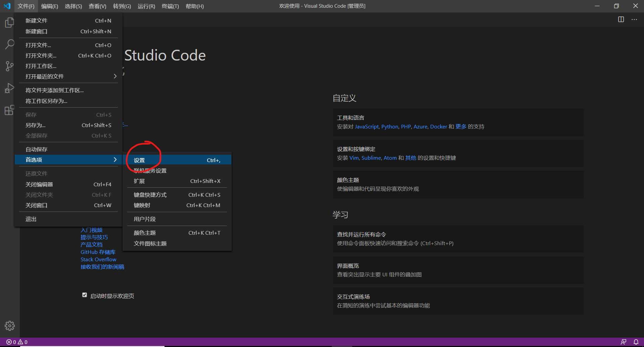This screenshot has height=347, width=644.
Task: Choose 另存为... from File menu
Action: click(x=68, y=125)
